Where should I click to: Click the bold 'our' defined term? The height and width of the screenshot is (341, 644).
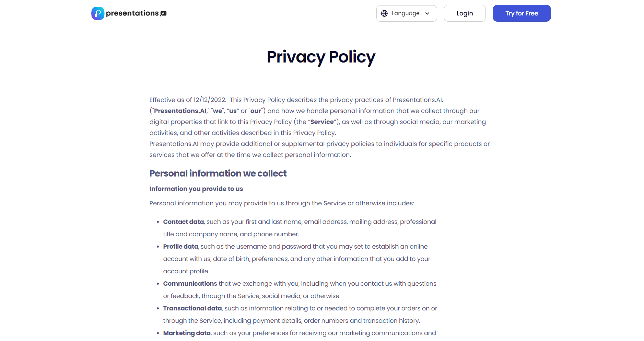tap(256, 111)
